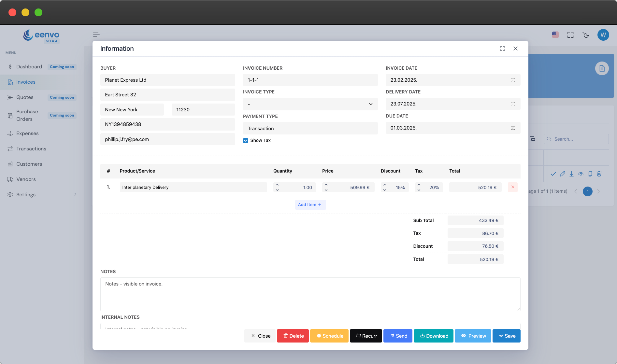Click the yellow Schedule button
This screenshot has height=364, width=617.
[329, 336]
